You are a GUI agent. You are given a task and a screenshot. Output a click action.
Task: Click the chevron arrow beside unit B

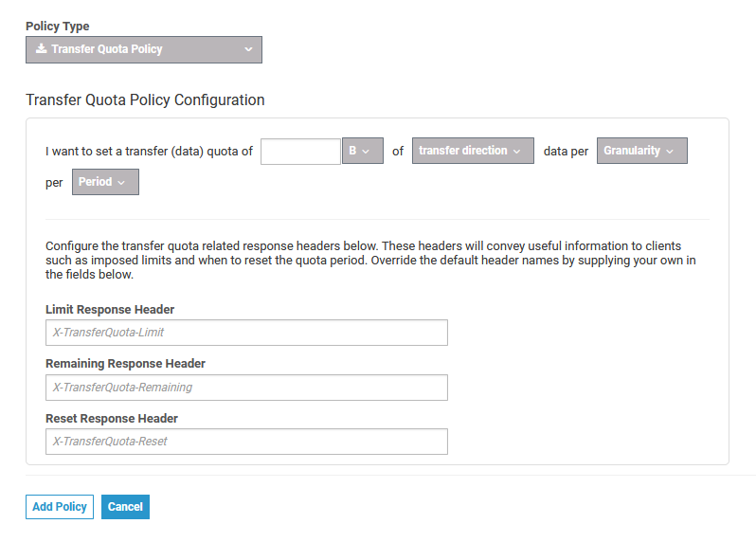[366, 151]
